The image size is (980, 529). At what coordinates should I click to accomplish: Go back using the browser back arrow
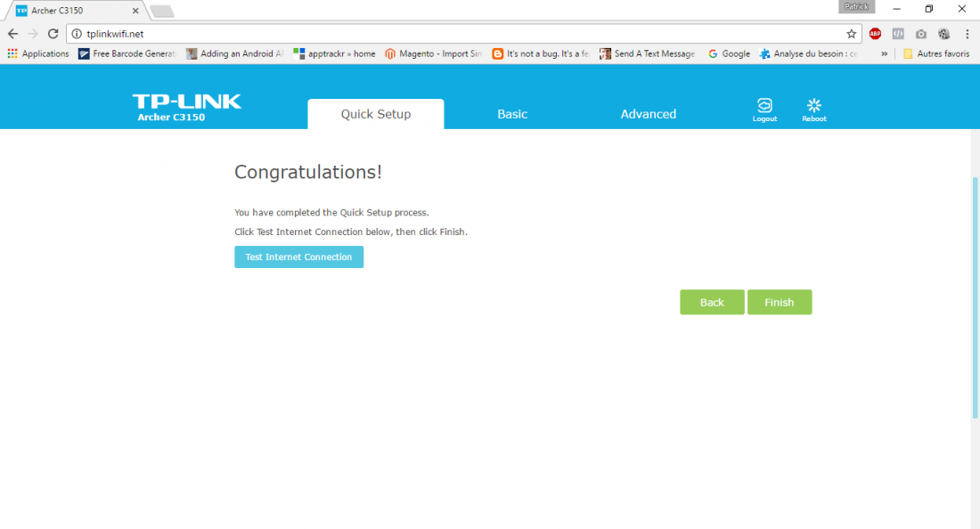click(x=12, y=34)
